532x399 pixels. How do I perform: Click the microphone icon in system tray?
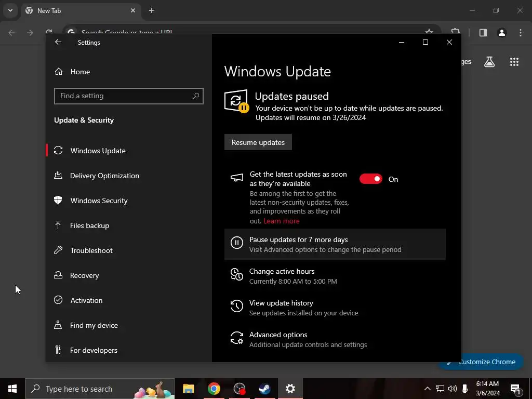(x=465, y=389)
